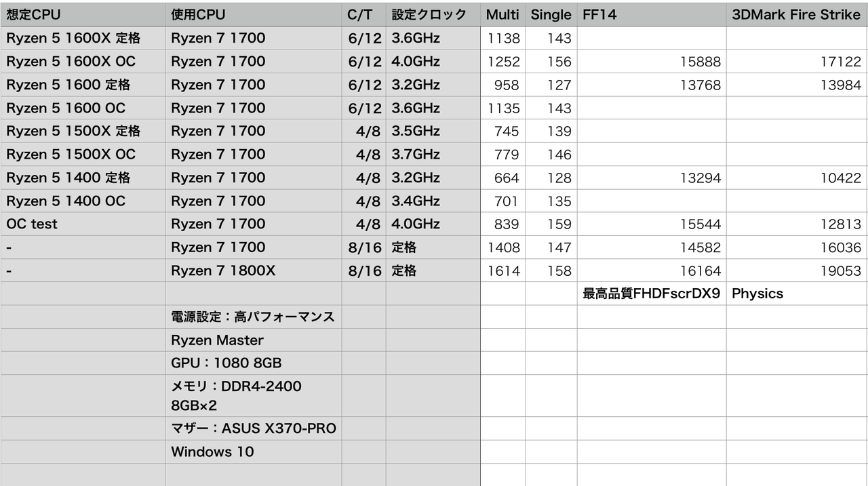Select the Windows 10 cell

254,451
